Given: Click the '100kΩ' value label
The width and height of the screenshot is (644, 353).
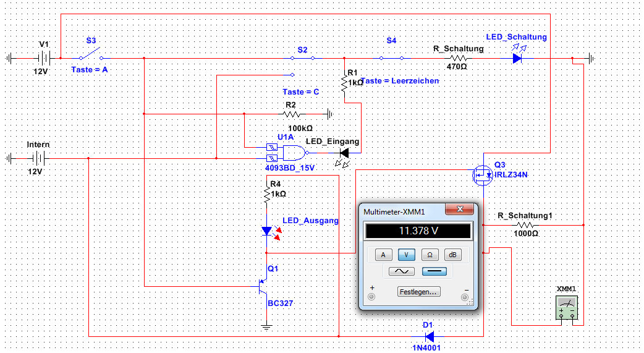Looking at the screenshot, I should [x=300, y=128].
